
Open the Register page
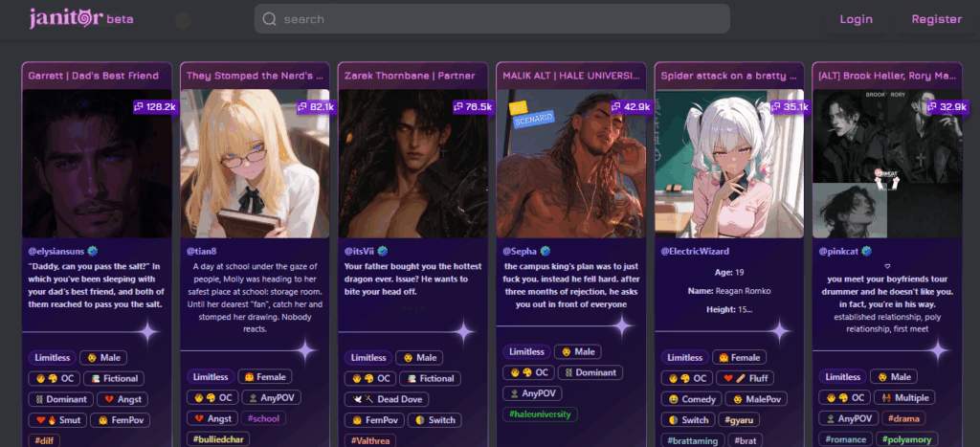pyautogui.click(x=936, y=19)
